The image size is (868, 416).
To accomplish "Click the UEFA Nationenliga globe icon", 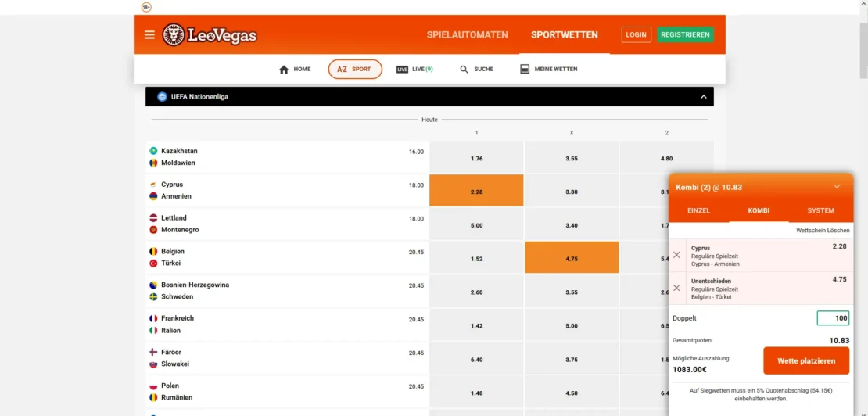I will pos(162,97).
